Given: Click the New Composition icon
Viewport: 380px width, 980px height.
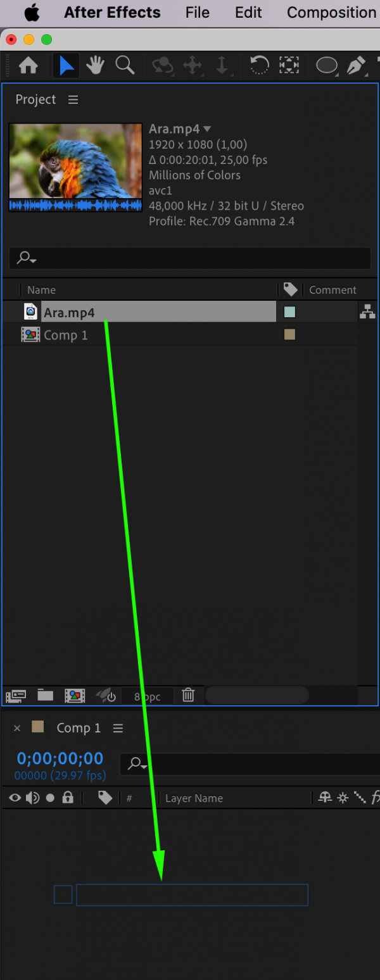Looking at the screenshot, I should tap(75, 695).
